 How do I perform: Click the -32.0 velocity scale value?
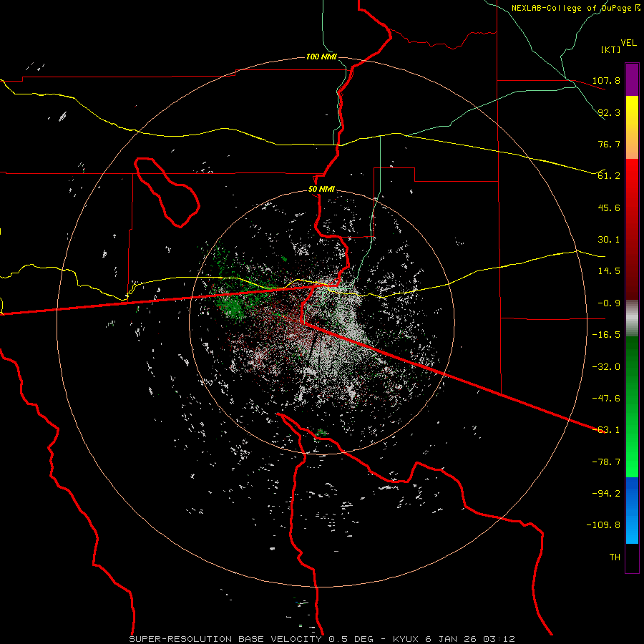606,367
